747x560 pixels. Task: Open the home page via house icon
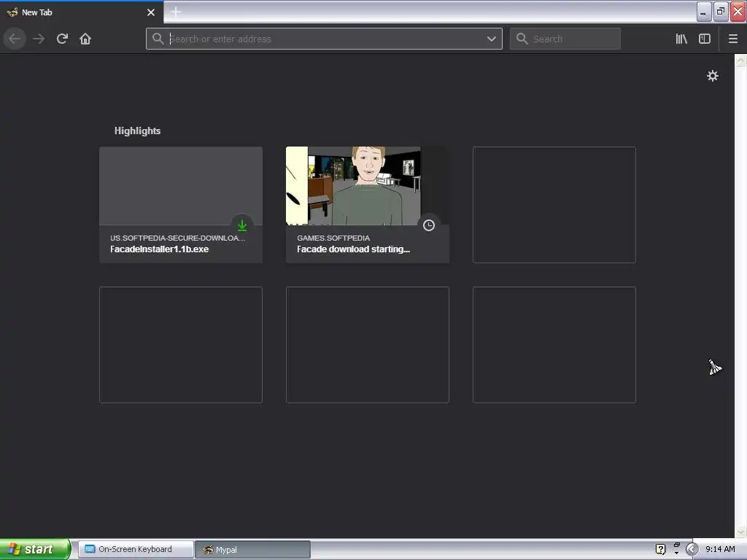[85, 39]
